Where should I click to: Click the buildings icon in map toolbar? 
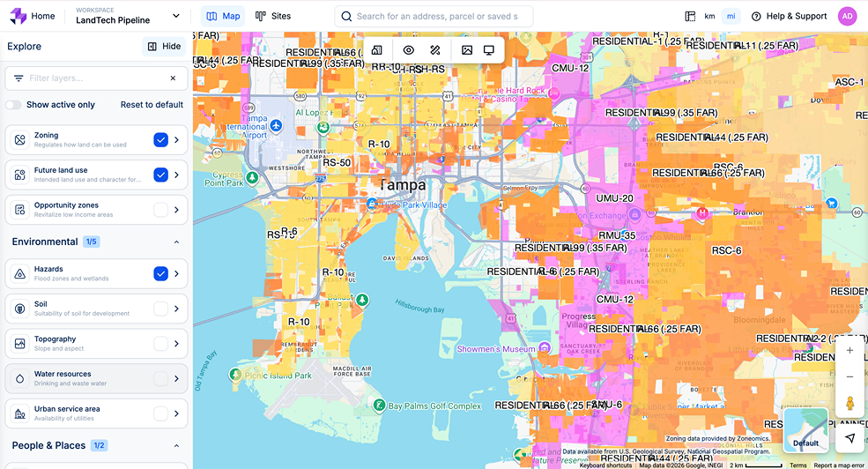pos(377,50)
